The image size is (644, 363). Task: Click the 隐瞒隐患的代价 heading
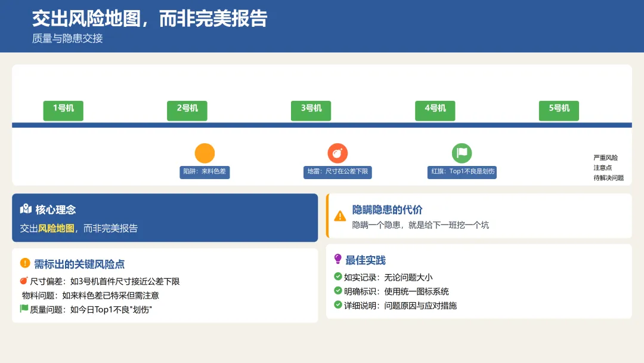(388, 210)
